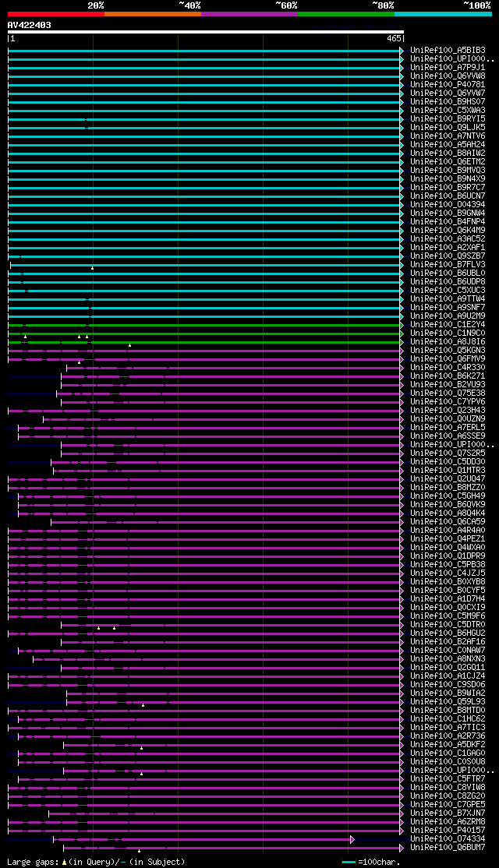Click the arrowhead ending the O74334 alignment bar
This screenshot has height=868, width=499.
coord(352,840)
